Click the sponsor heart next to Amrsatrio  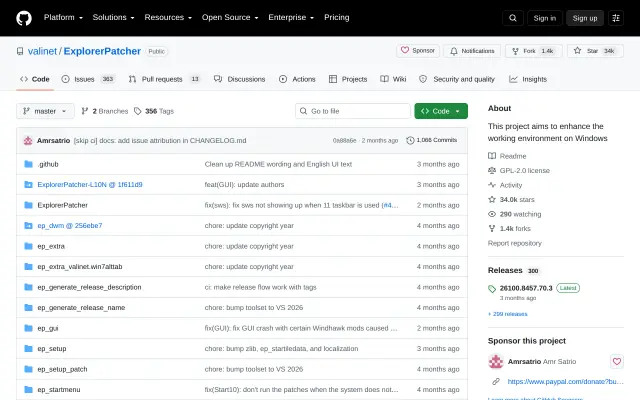617,361
